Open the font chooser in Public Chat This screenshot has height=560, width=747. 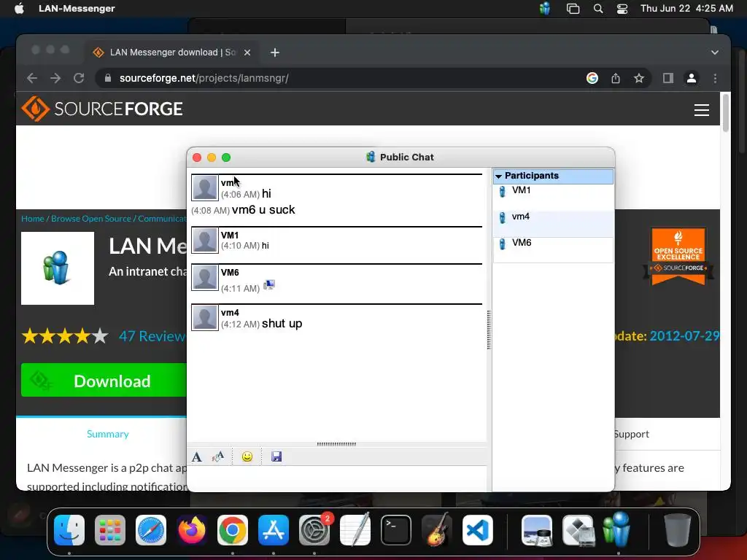click(x=197, y=457)
